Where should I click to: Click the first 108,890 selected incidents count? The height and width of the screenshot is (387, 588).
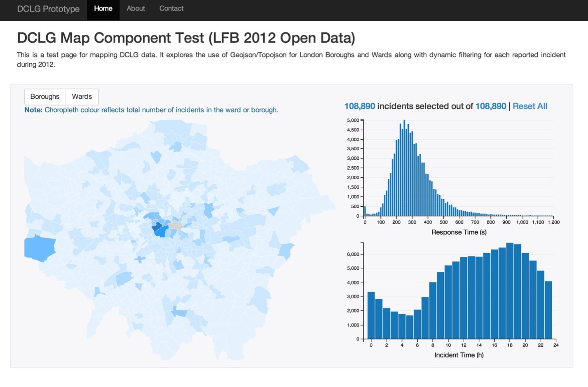[360, 106]
